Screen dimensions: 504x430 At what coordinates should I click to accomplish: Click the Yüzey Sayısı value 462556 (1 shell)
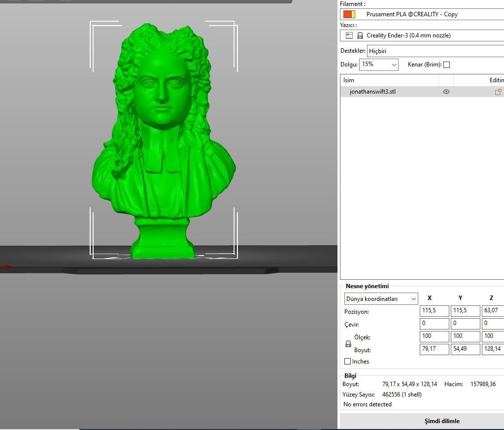coord(402,395)
